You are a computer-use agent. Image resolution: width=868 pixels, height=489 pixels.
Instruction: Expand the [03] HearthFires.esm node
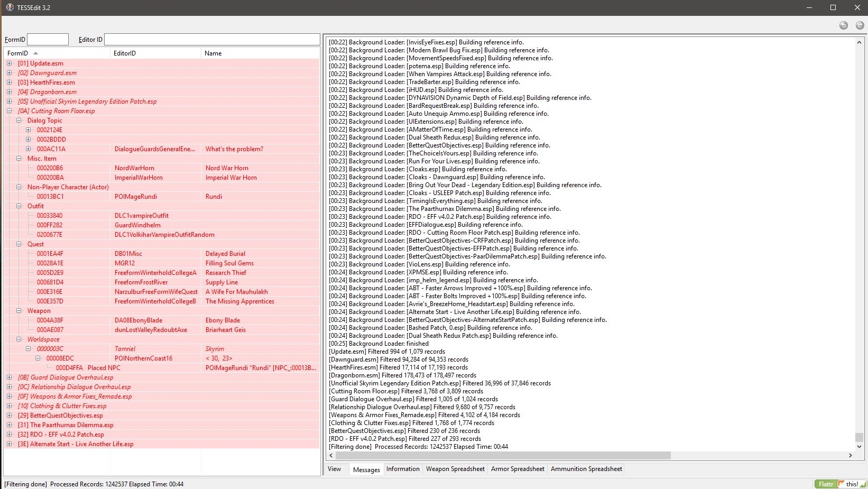click(10, 82)
